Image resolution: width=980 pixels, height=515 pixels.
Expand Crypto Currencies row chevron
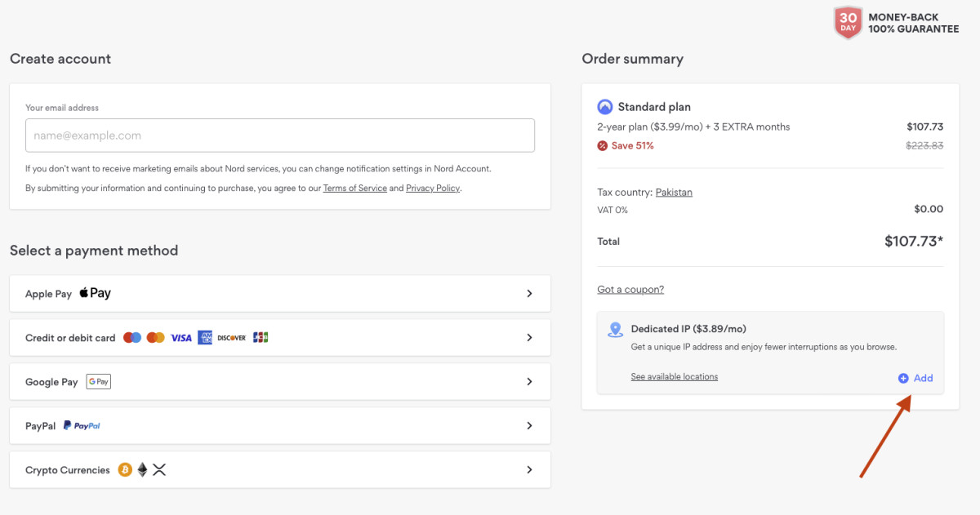[529, 469]
